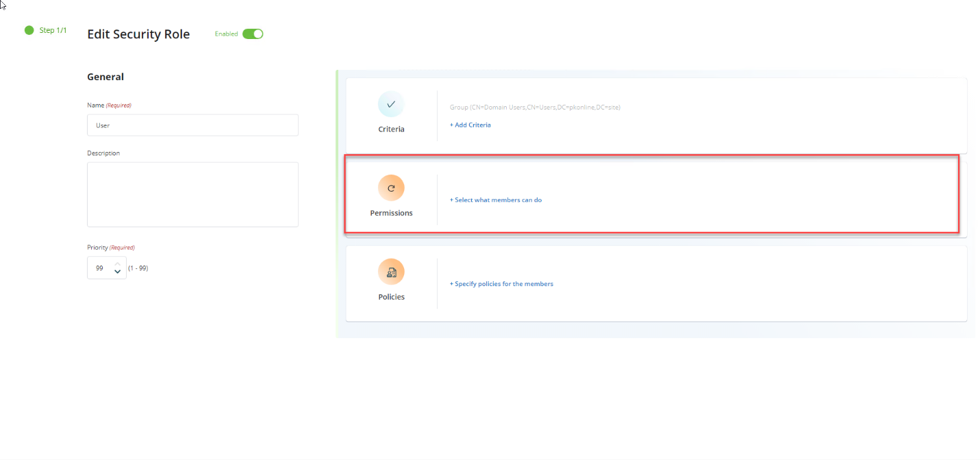Click the Edit Security Role heading
Screen dimensions: 980x460
(138, 34)
